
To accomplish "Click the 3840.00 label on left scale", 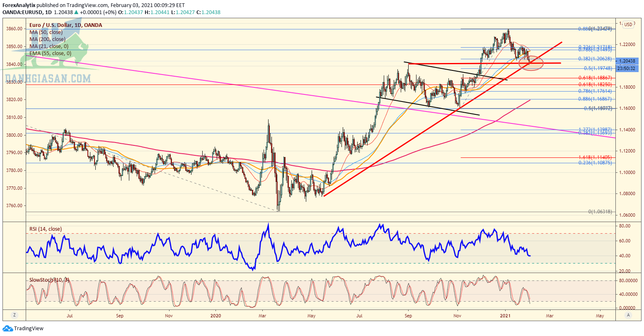I will tap(14, 64).
